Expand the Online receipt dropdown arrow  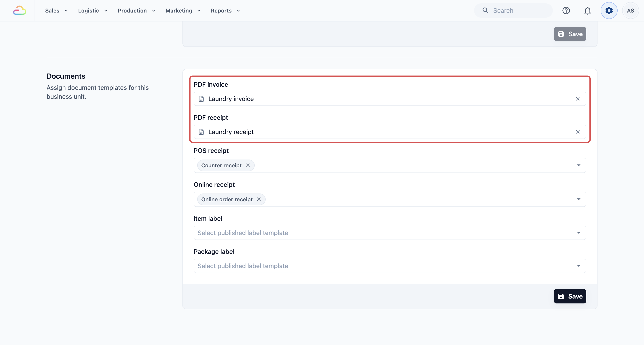578,199
